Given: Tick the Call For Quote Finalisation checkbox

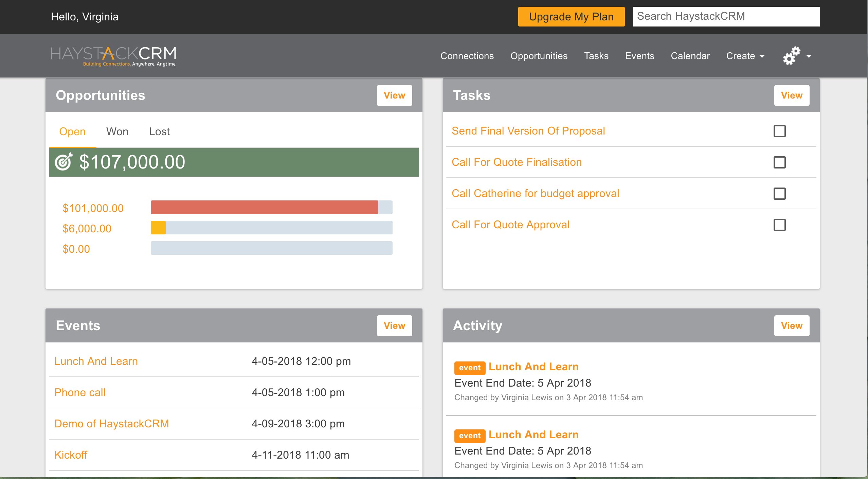Looking at the screenshot, I should click(779, 162).
